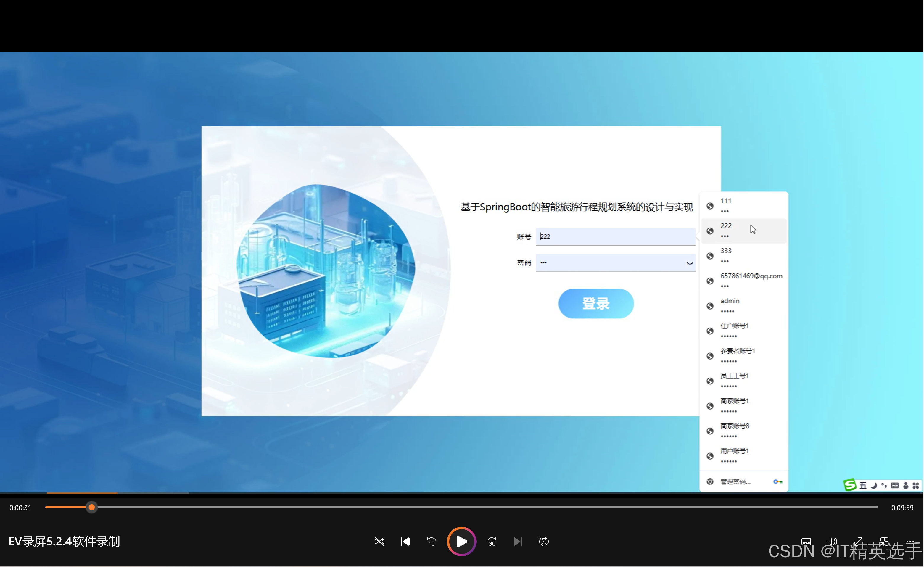Seek to the middle of the timeline
Image resolution: width=924 pixels, height=567 pixels.
click(x=461, y=508)
